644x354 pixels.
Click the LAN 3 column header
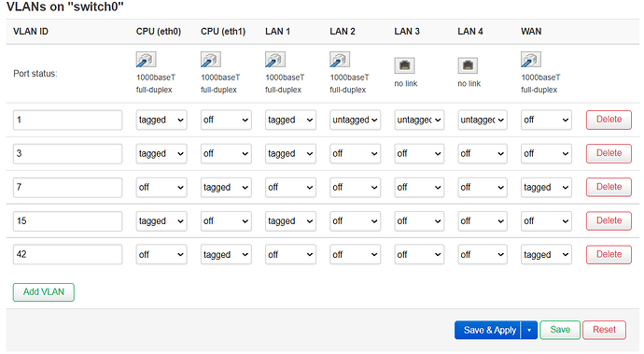point(407,32)
